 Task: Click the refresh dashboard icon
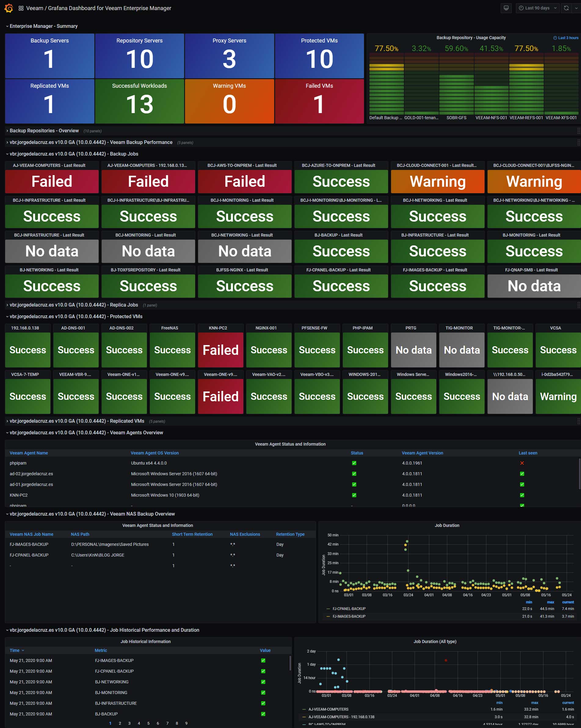pyautogui.click(x=566, y=8)
